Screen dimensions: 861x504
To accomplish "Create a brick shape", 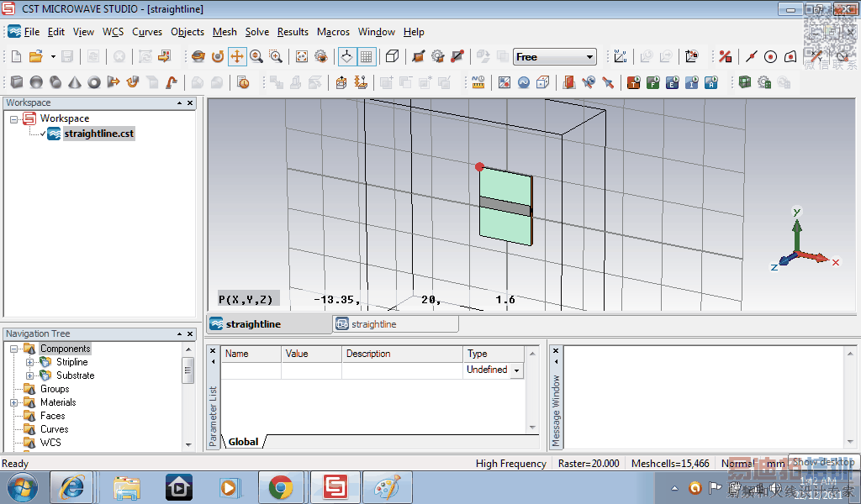I will click(17, 82).
